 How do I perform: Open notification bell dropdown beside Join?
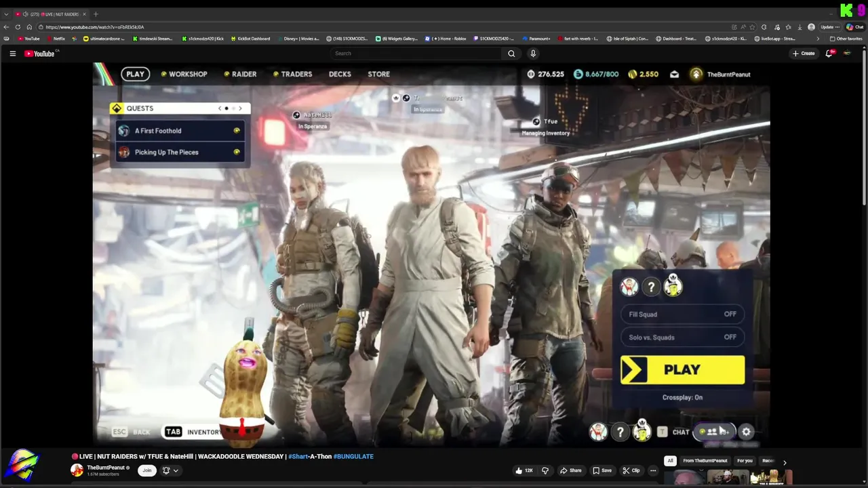click(170, 470)
